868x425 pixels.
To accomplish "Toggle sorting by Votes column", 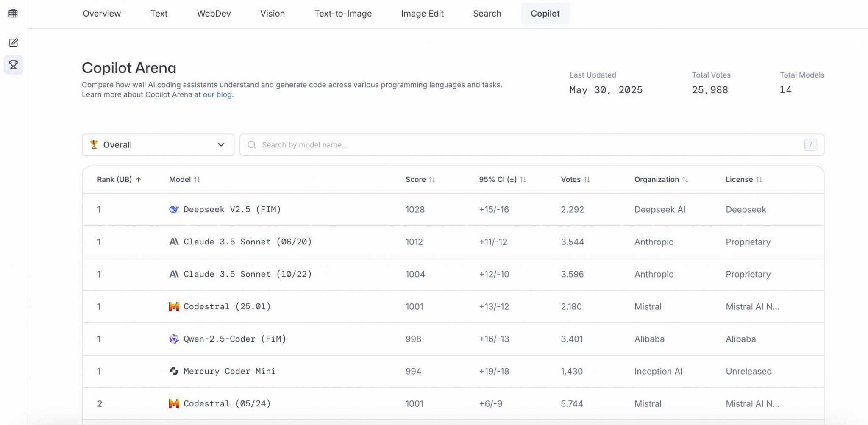I will (x=575, y=180).
